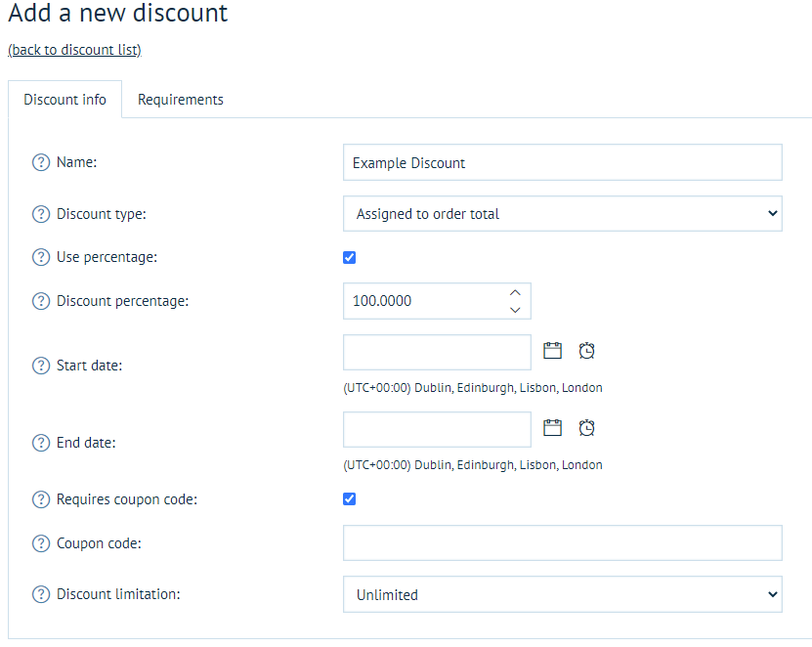Screen dimensions: 812x647
Task: Expand the Discount type dropdown
Action: [562, 214]
